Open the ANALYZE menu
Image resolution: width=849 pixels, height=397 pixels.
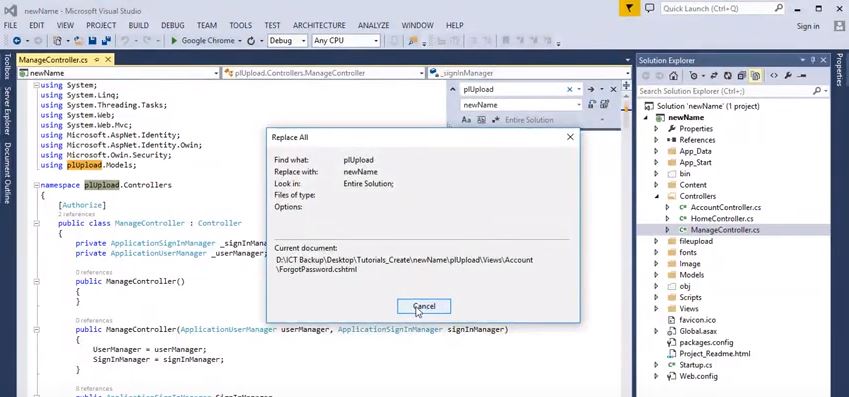pos(374,25)
